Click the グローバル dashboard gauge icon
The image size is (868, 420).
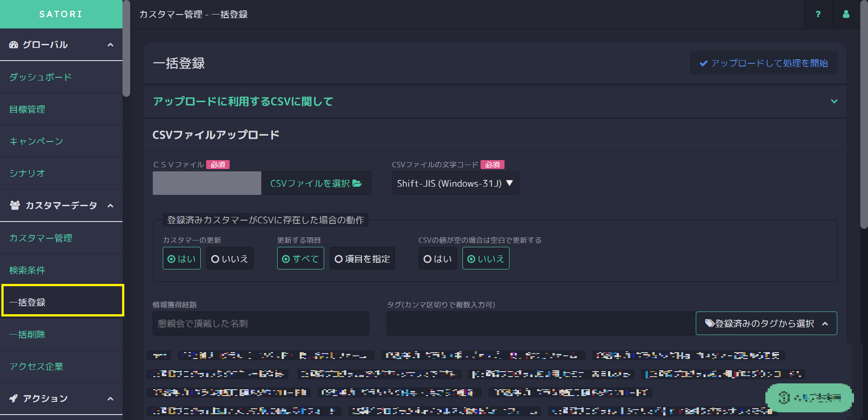14,45
